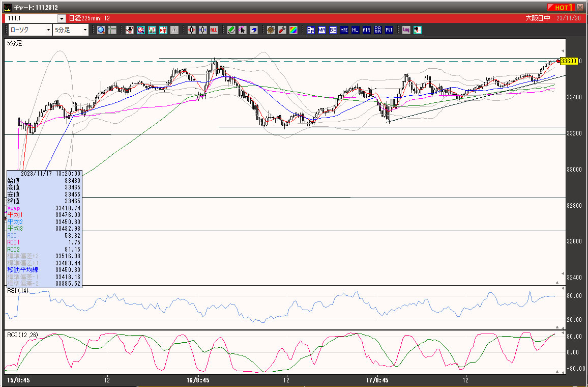This screenshot has width=588, height=387.
Task: Select the eraser tool
Action: click(x=253, y=30)
